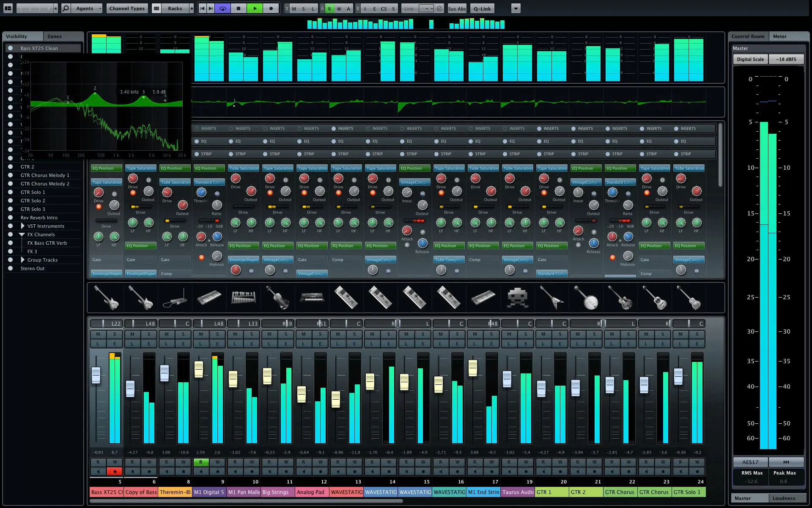Click the flying-V guitar instrument icon
This screenshot has width=812, height=508.
pos(551,298)
